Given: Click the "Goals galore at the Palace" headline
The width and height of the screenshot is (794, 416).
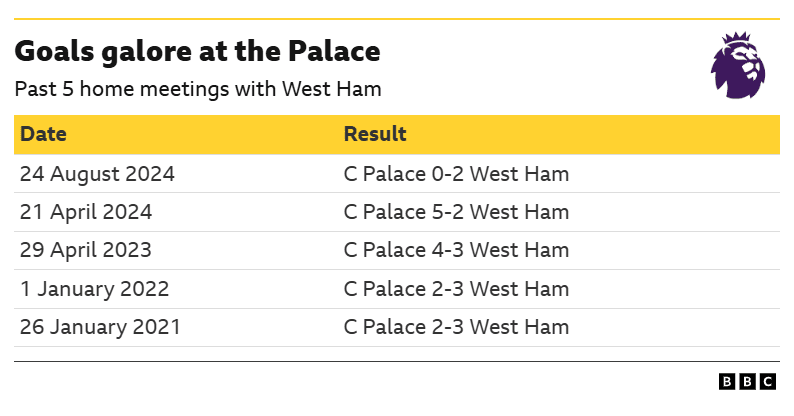Looking at the screenshot, I should (x=197, y=52).
